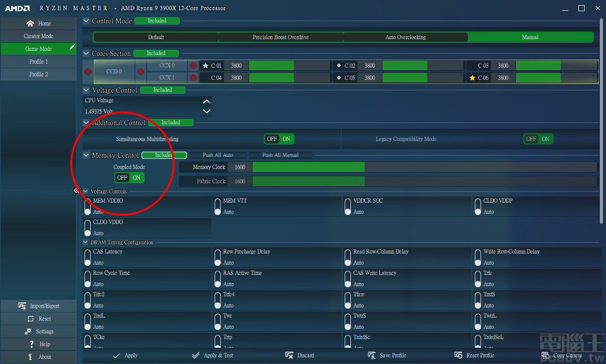The height and width of the screenshot is (364, 606).
Task: Click the CPU Voltage increase arrow
Action: [206, 101]
